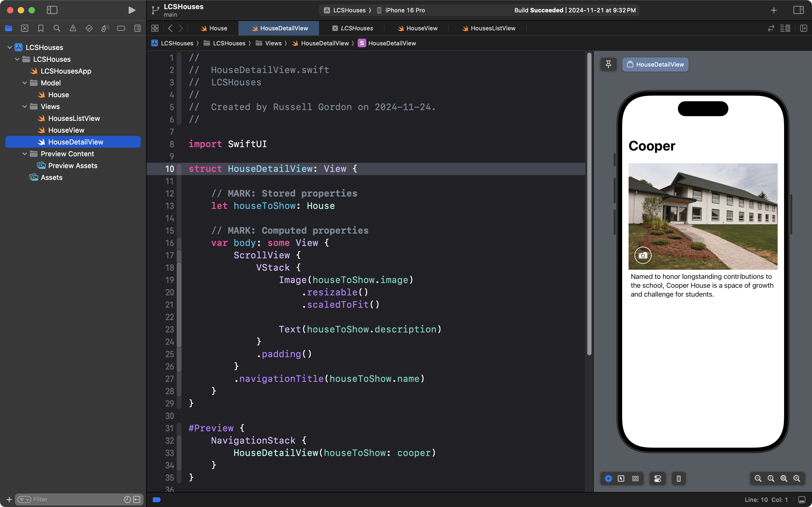The width and height of the screenshot is (812, 507).
Task: Toggle the bottom debug area panel
Action: point(802,500)
